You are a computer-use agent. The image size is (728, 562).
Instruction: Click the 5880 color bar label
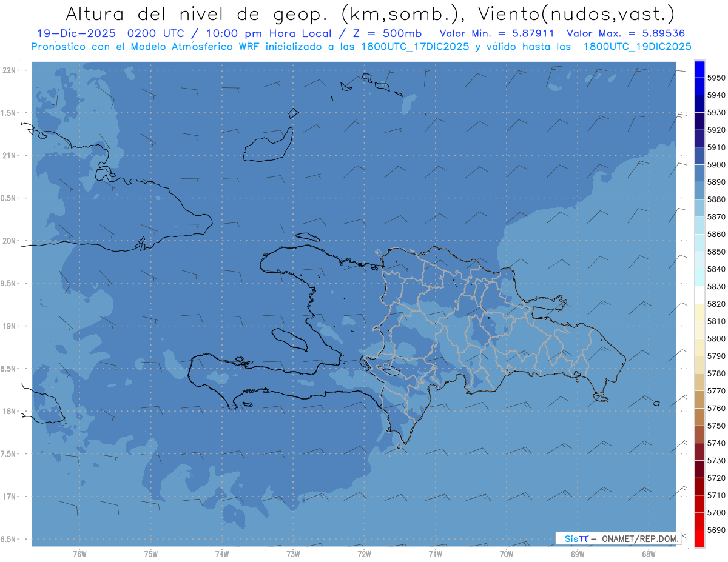716,199
